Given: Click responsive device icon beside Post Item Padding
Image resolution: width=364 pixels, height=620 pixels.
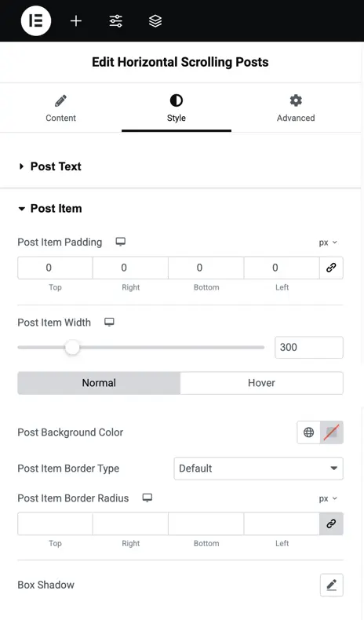Looking at the screenshot, I should coord(121,242).
